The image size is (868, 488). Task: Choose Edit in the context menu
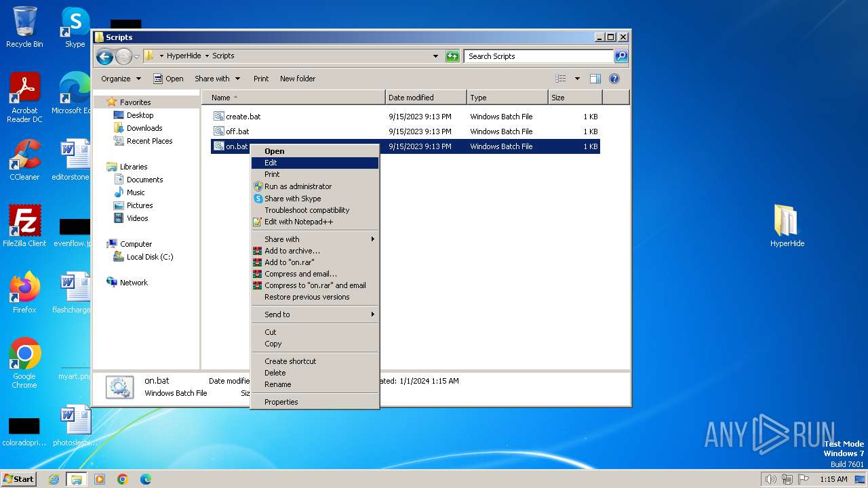pyautogui.click(x=315, y=163)
